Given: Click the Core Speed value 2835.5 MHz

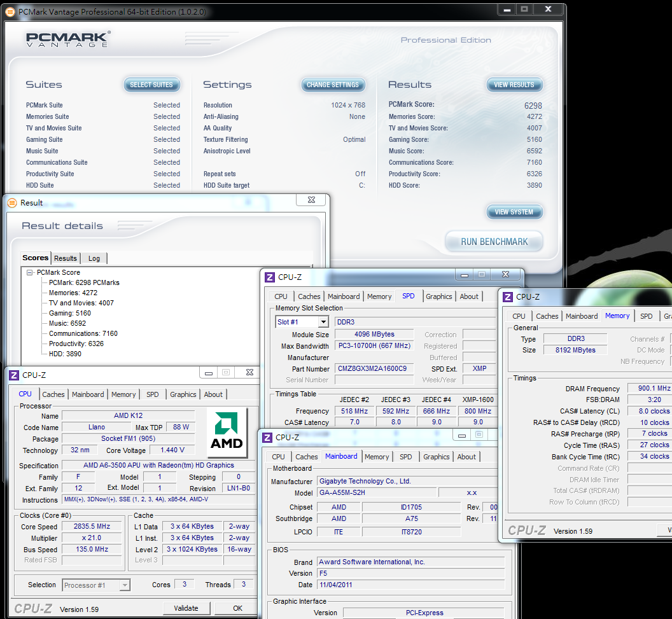Looking at the screenshot, I should (x=92, y=527).
